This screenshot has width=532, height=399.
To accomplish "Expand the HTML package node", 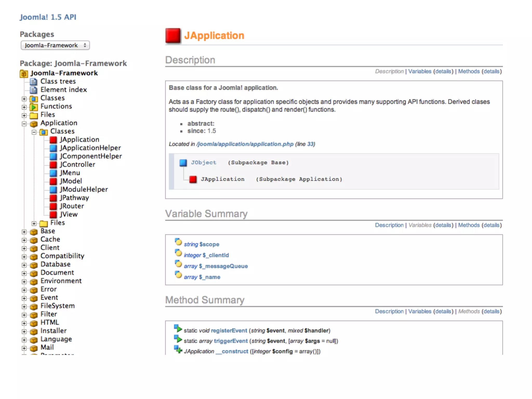I will [x=24, y=323].
